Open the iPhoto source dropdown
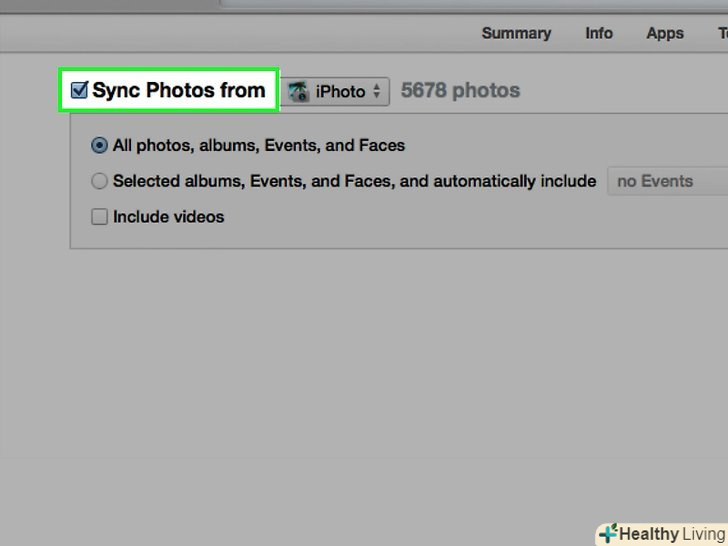This screenshot has height=546, width=728. coord(335,91)
